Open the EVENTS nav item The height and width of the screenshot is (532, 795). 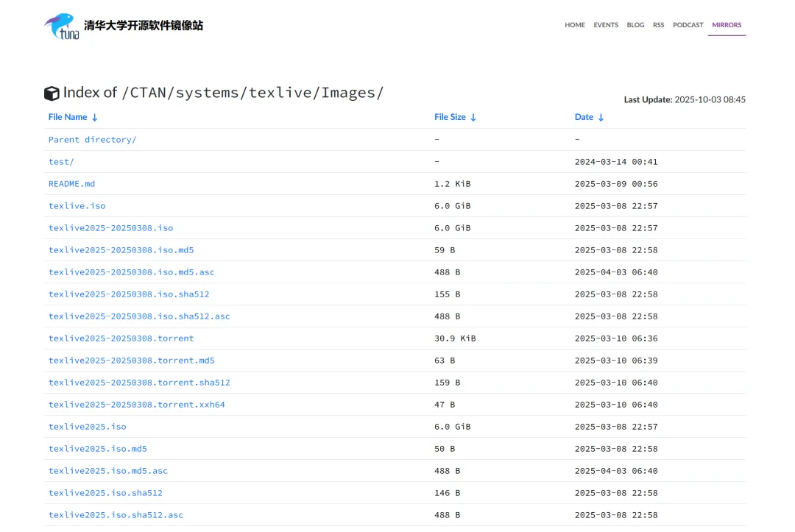(x=605, y=25)
